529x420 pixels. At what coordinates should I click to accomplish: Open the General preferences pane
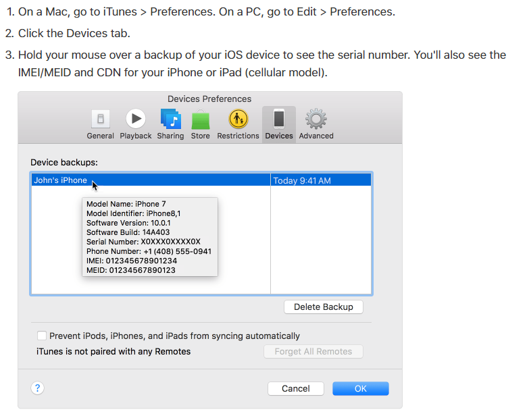(100, 120)
